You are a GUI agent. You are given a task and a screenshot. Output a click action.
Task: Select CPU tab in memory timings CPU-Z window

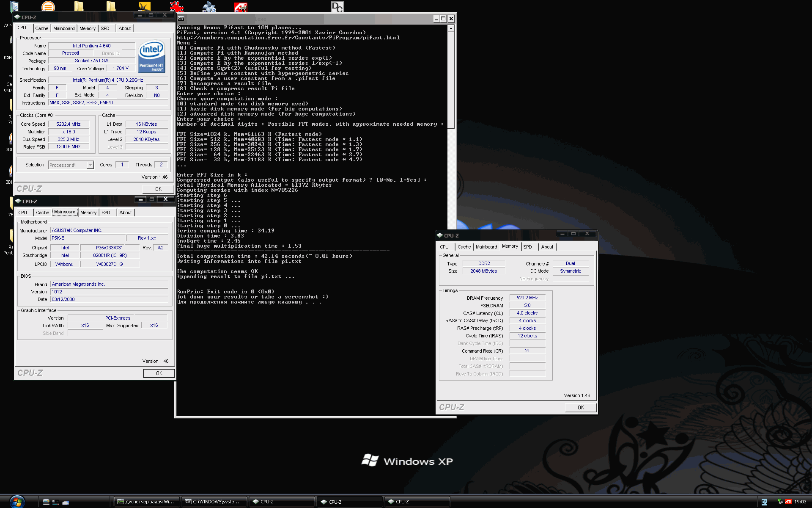(x=444, y=247)
